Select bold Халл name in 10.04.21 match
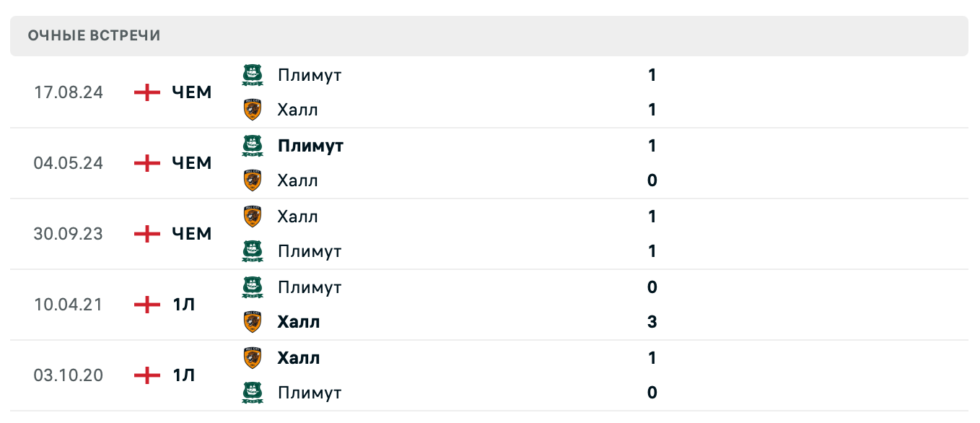 coord(298,322)
